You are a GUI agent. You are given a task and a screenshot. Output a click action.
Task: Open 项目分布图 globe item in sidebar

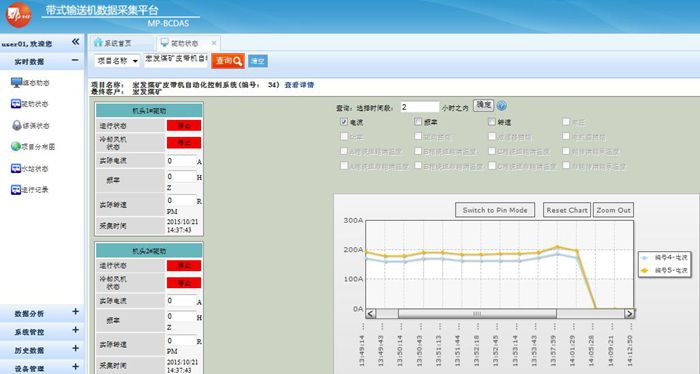pyautogui.click(x=33, y=146)
